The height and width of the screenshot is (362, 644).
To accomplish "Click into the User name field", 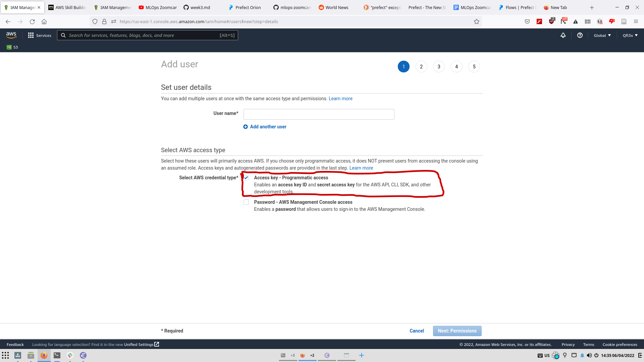I will (x=319, y=114).
